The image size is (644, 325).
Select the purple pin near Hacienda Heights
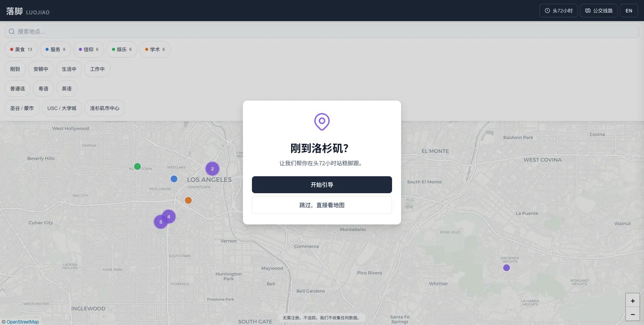point(507,268)
